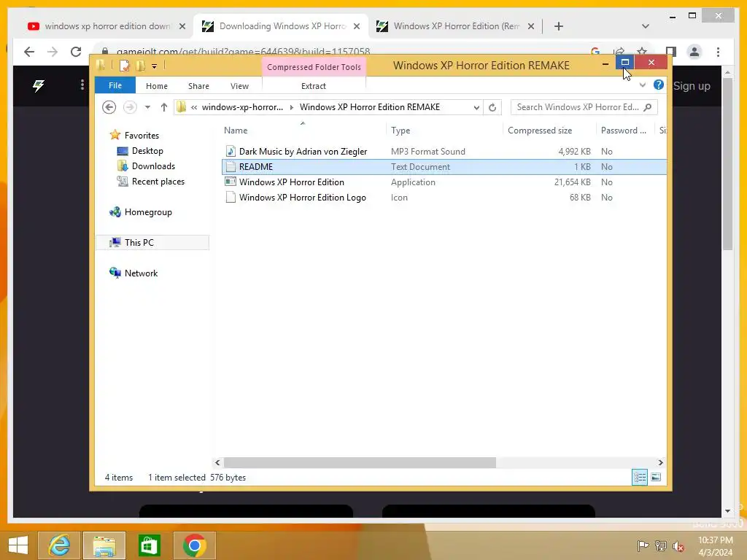Go up one folder level

click(x=164, y=107)
